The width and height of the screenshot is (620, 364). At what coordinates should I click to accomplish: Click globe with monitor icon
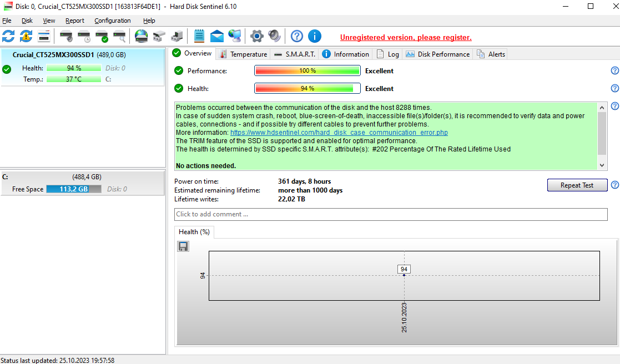coord(235,37)
